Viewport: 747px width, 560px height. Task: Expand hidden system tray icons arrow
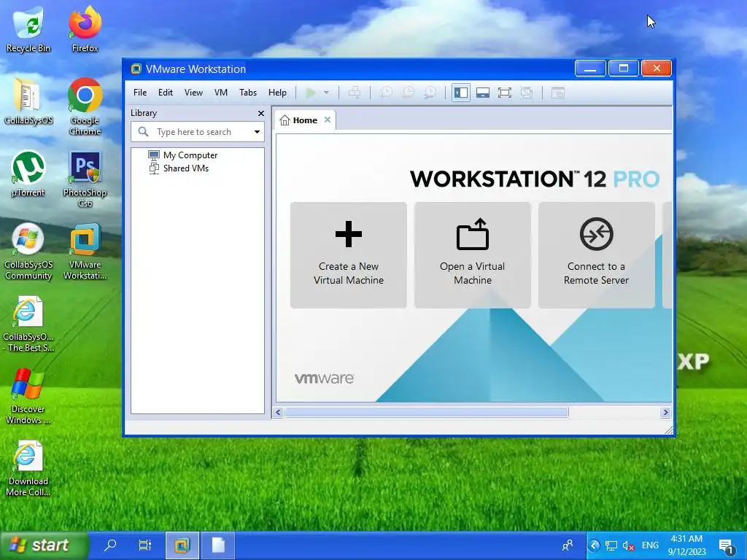pos(594,545)
